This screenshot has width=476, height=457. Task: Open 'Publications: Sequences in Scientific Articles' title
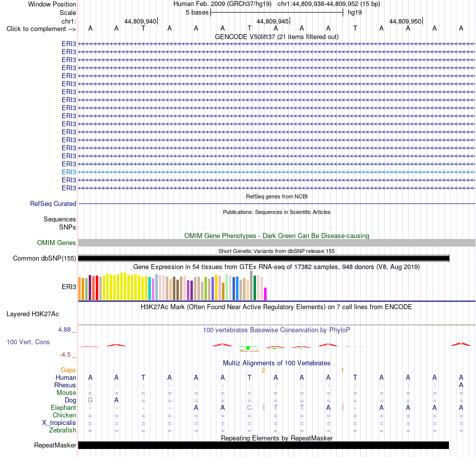[277, 212]
